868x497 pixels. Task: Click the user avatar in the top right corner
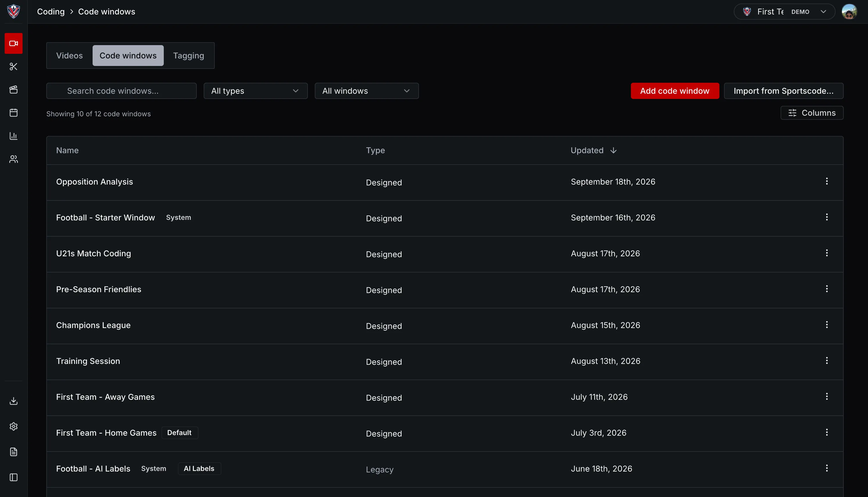pos(849,12)
